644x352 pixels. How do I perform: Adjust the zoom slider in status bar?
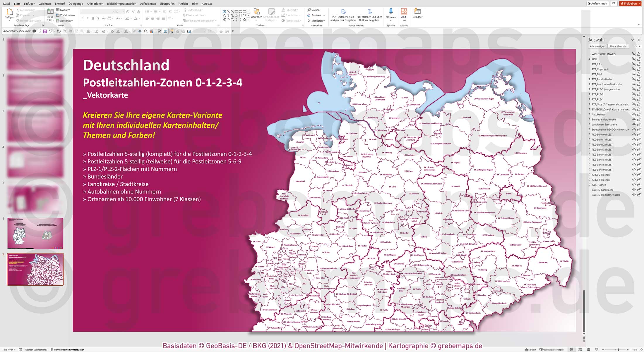(618, 349)
